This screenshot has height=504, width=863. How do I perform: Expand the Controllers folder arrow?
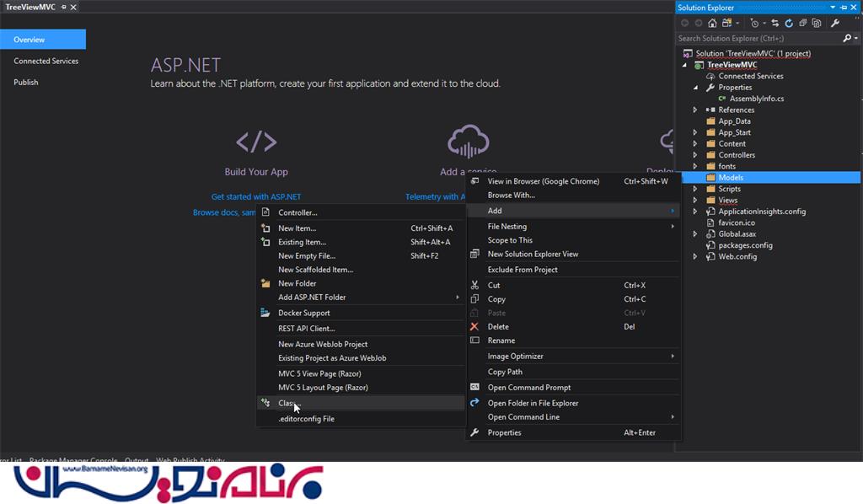click(695, 155)
